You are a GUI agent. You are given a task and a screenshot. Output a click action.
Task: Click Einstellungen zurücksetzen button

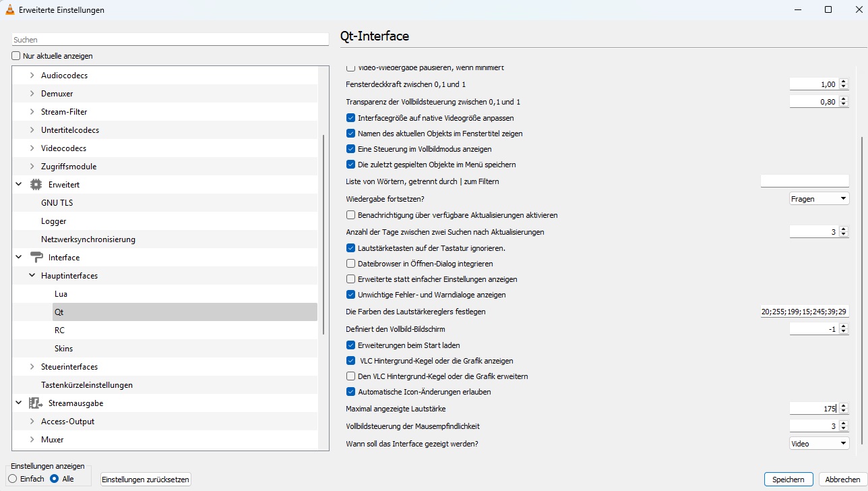coord(146,480)
